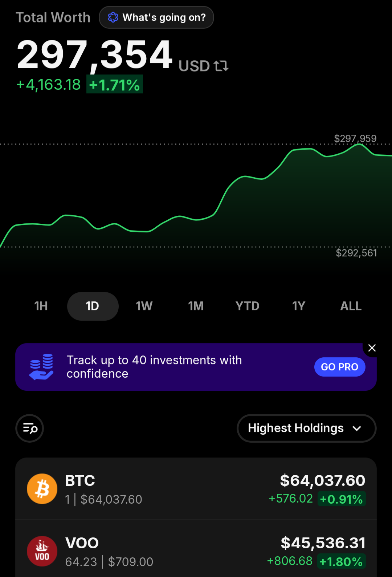
Task: Toggle the +1.71% percent change badge
Action: click(x=115, y=84)
